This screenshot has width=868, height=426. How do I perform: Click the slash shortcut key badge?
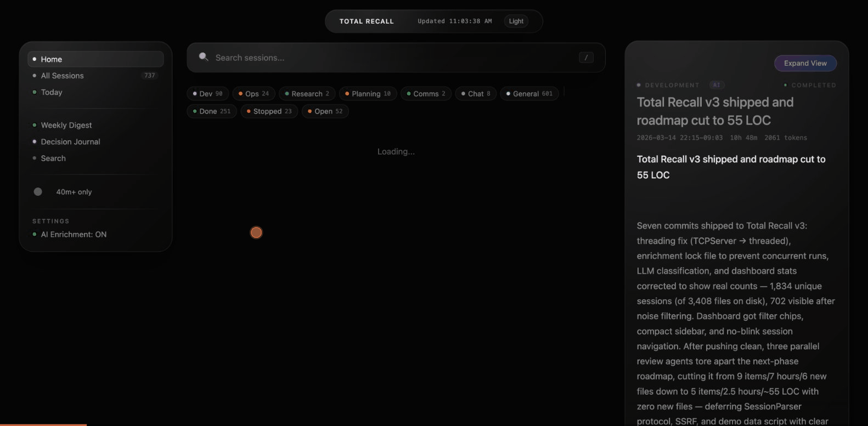(586, 58)
